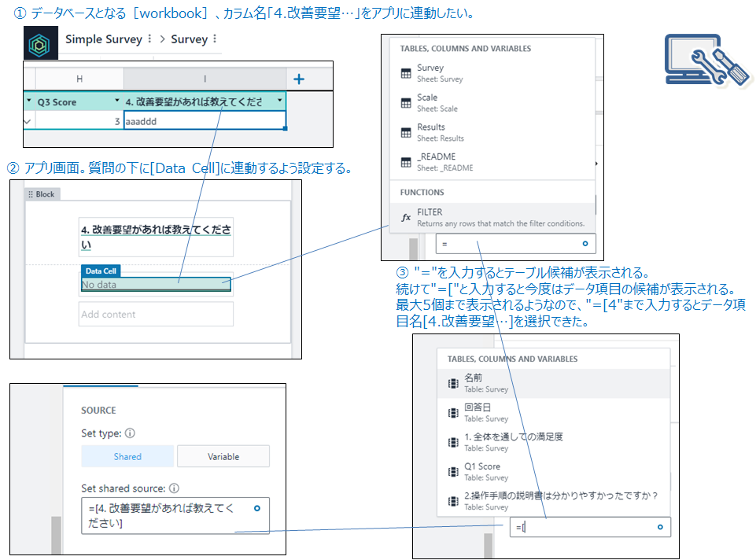Select the Shared set type
The height and width of the screenshot is (560, 756).
(x=127, y=456)
